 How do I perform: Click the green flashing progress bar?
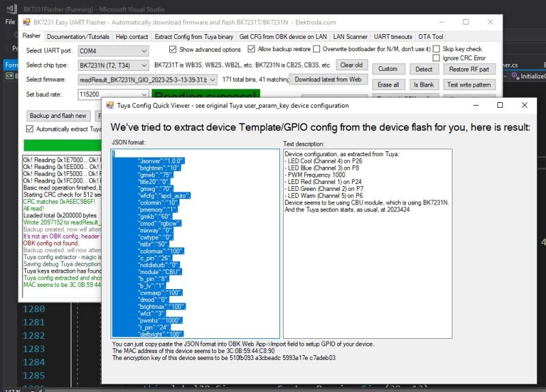pos(63,145)
